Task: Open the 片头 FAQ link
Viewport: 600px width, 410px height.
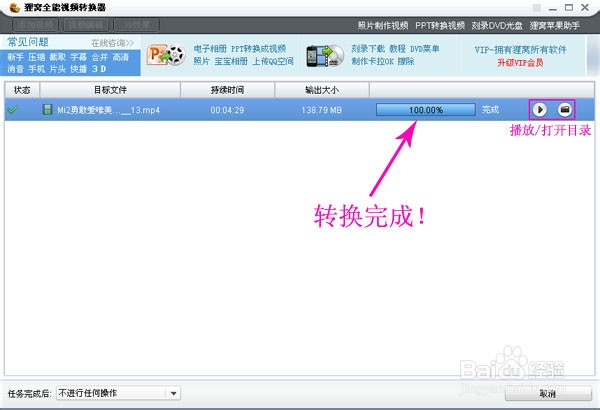Action: tap(57, 69)
